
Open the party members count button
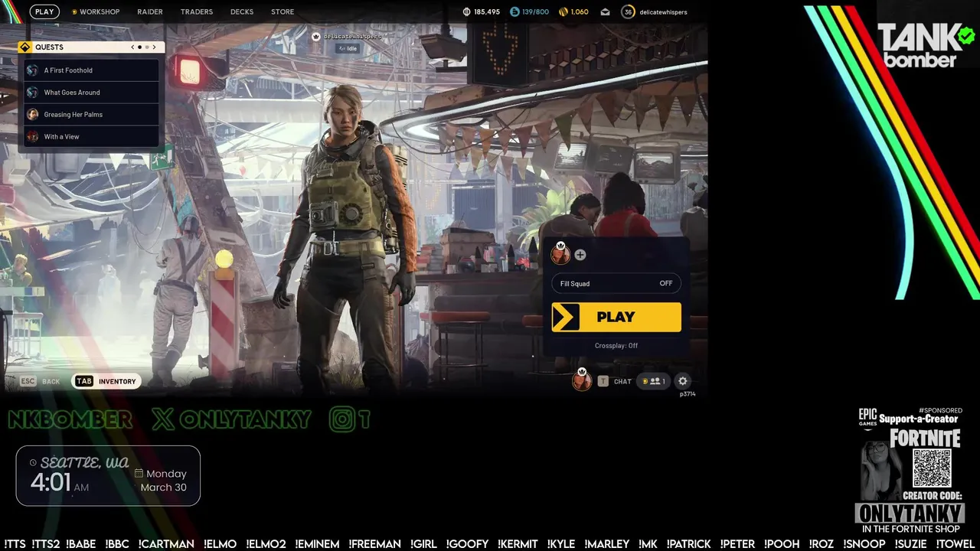(654, 381)
